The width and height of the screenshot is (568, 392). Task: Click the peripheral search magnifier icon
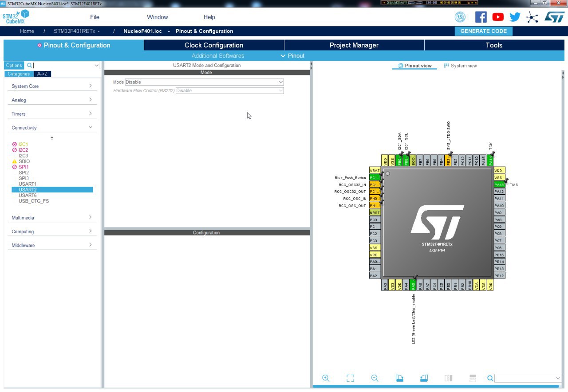29,65
